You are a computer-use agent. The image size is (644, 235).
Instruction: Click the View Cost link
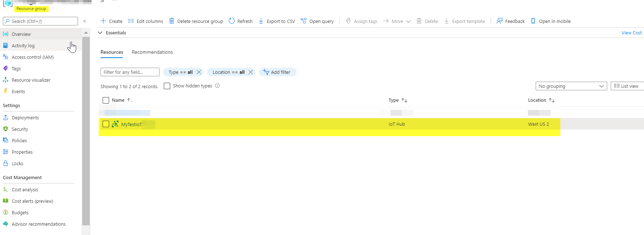click(x=631, y=33)
